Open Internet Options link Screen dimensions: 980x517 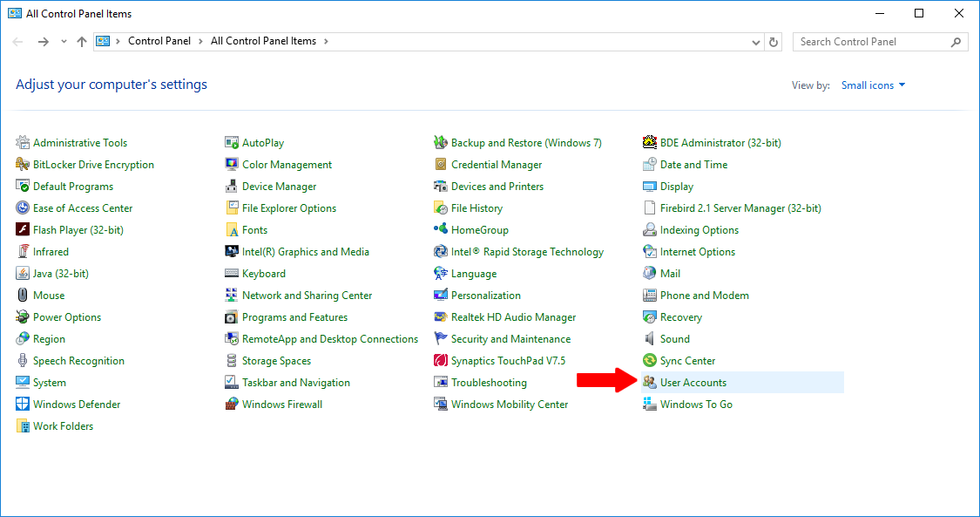tap(698, 252)
